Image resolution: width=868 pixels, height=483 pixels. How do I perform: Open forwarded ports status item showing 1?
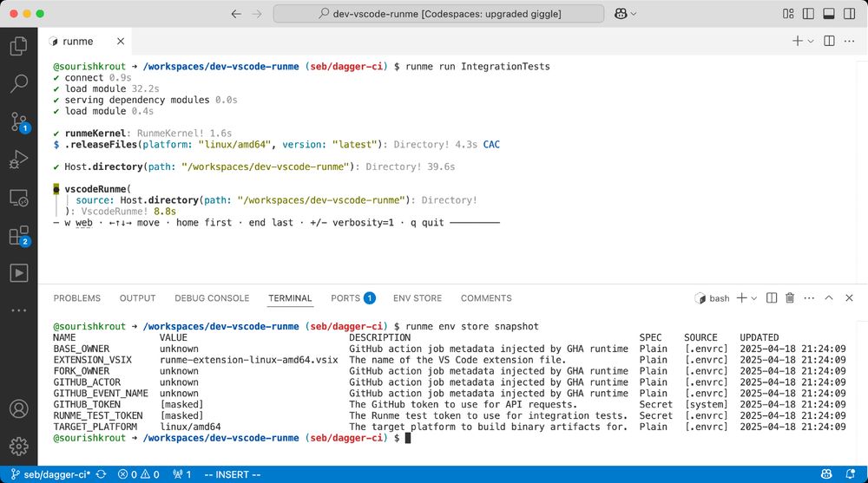[x=182, y=474]
